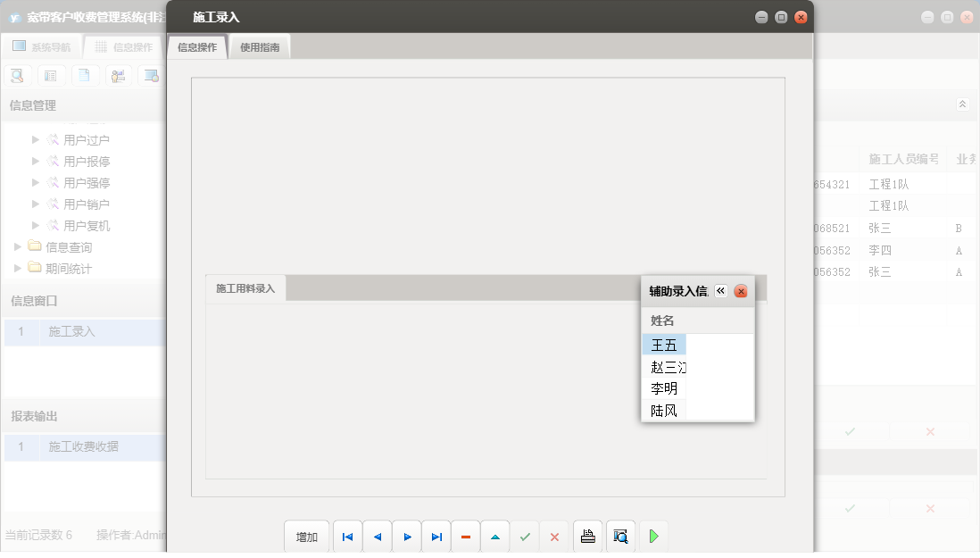Click the green play arrow icon
Viewport: 980px width, 558px height.
[x=653, y=537]
